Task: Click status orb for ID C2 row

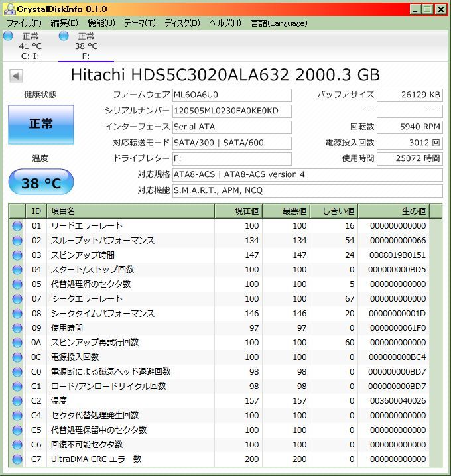Action: [17, 400]
